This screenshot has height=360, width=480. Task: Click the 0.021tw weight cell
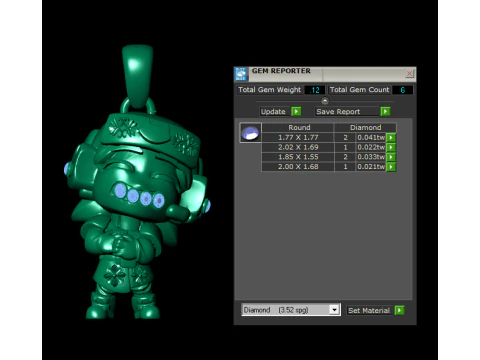coord(371,166)
